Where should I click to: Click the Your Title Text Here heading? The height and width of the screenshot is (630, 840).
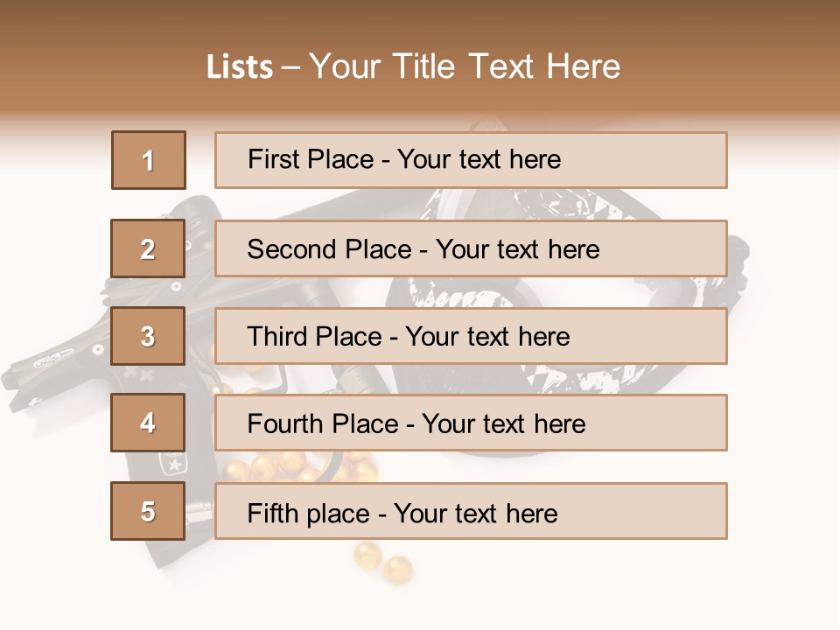[x=465, y=66]
